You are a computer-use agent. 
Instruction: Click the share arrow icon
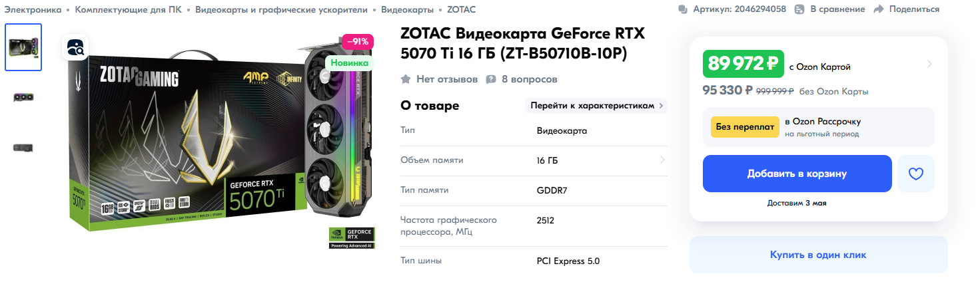tap(878, 9)
